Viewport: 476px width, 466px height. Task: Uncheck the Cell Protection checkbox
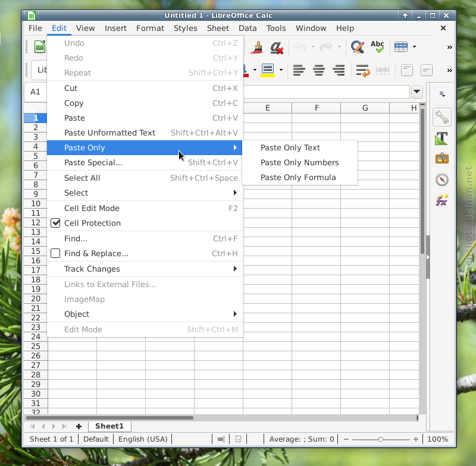coord(55,223)
